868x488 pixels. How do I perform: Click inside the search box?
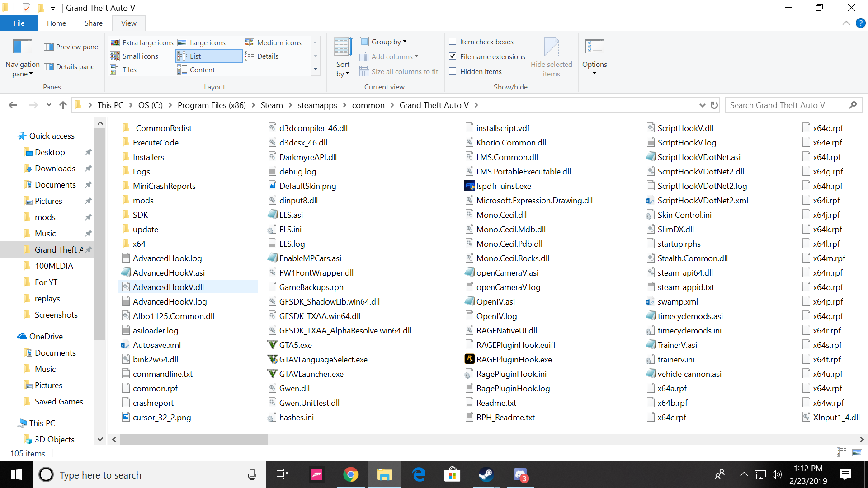tap(787, 104)
